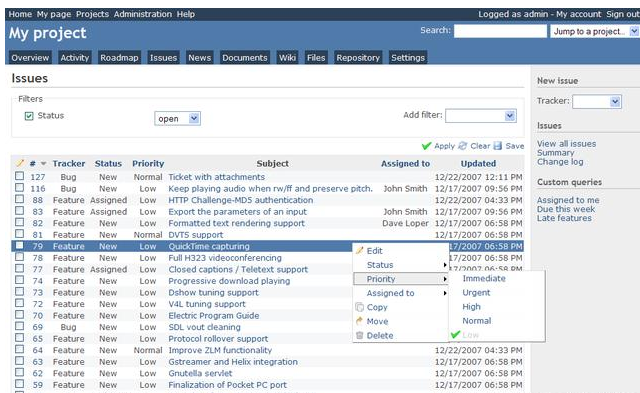Screen dimensions: 640x393
Task: Select the checkbox for issue 88
Action: click(x=19, y=199)
